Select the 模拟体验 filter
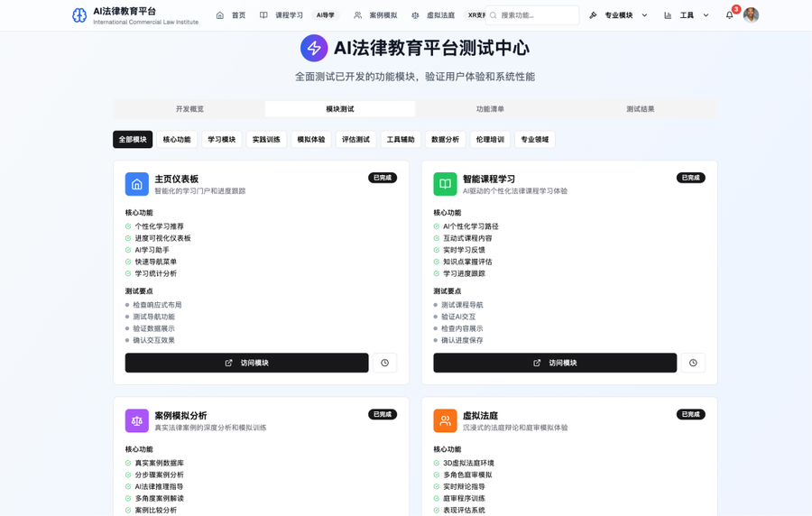This screenshot has height=516, width=812. pyautogui.click(x=311, y=139)
